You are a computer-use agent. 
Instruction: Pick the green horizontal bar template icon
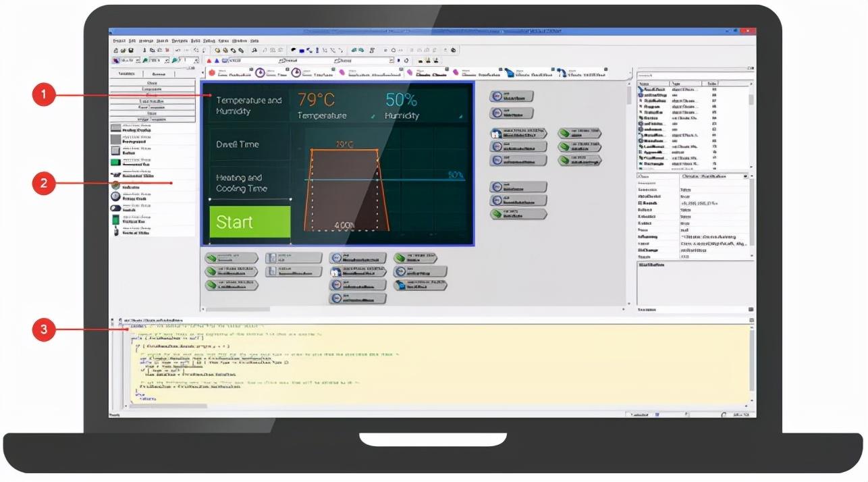pyautogui.click(x=116, y=162)
